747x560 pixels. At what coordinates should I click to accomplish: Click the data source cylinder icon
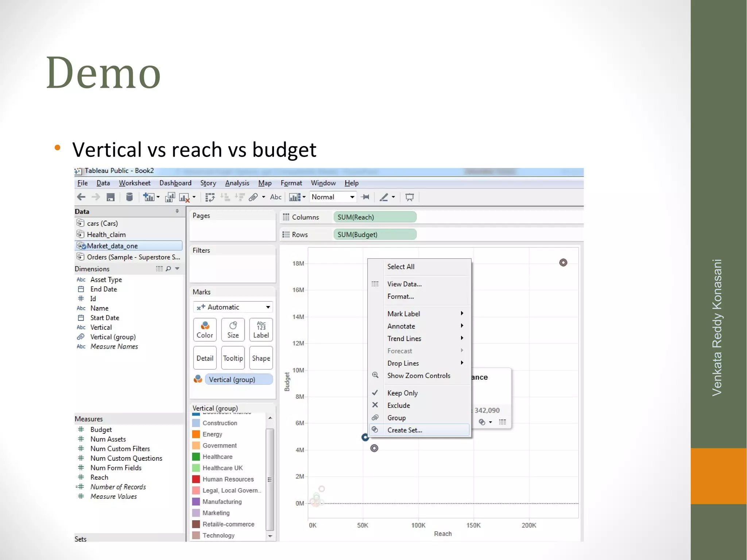pos(129,197)
